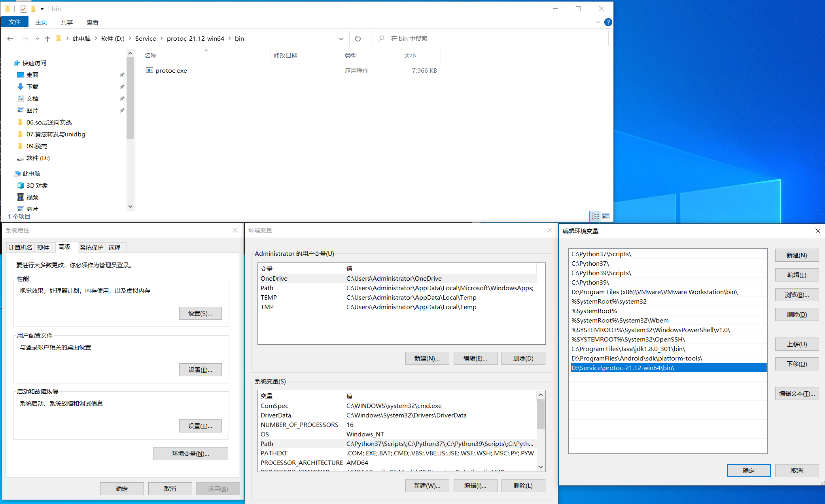Switch to details view button
The width and height of the screenshot is (825, 504).
point(595,216)
